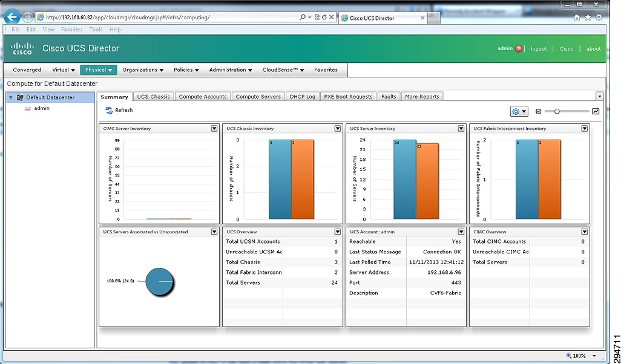Image resolution: width=621 pixels, height=364 pixels.
Task: Switch to the Faults tab
Action: tap(389, 97)
